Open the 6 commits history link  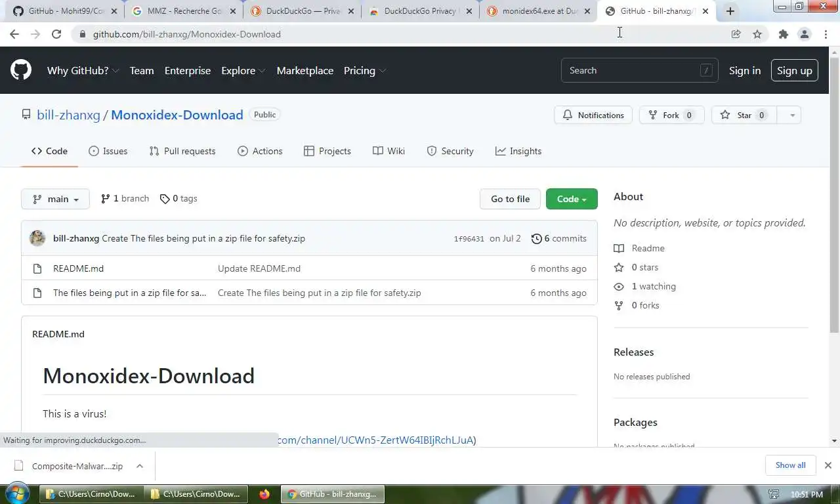pyautogui.click(x=559, y=238)
